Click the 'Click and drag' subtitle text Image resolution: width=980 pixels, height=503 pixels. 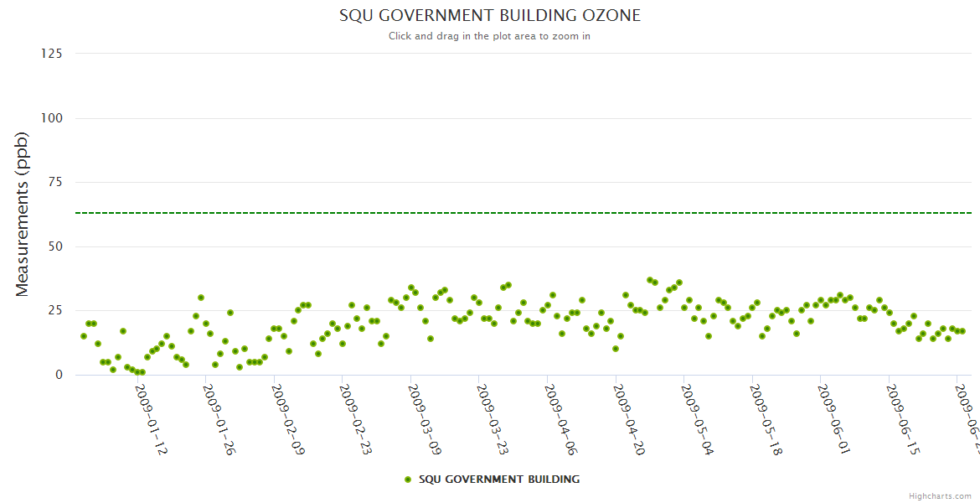(x=490, y=36)
